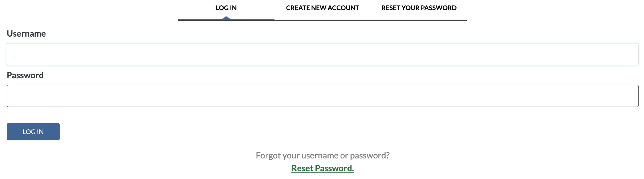Viewport: 644px width, 179px height.
Task: Click the Password label
Action: point(25,75)
